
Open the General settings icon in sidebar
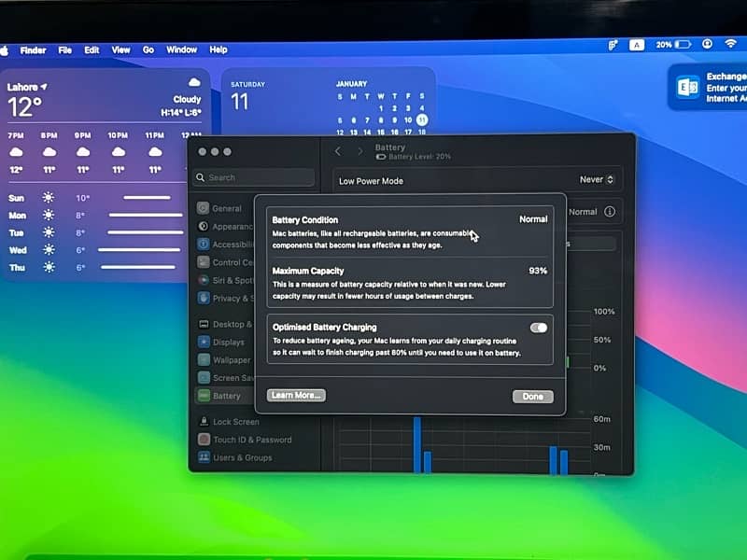(x=204, y=208)
